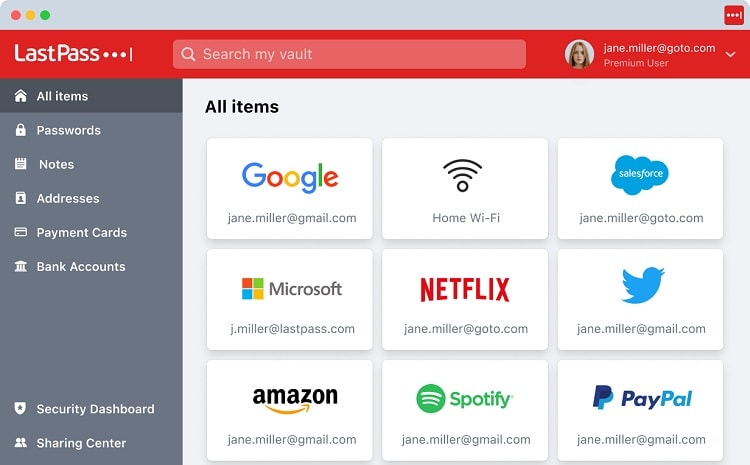The height and width of the screenshot is (465, 750).
Task: Click jane.miller@gmail.com under Spotify
Action: coord(466,439)
